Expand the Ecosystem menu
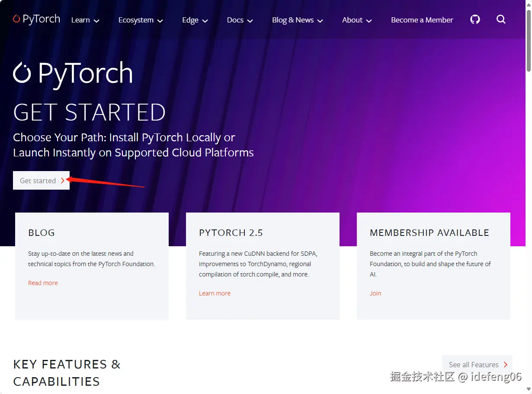 click(141, 20)
